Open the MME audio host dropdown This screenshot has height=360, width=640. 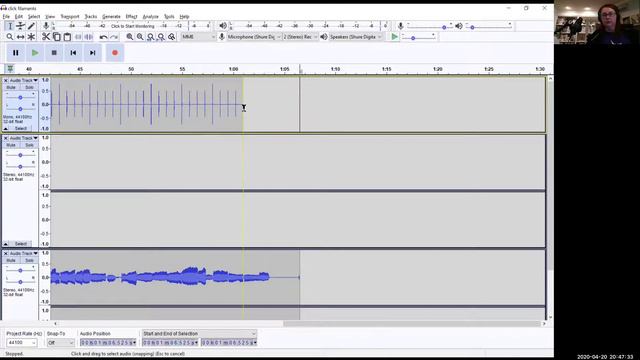click(198, 37)
